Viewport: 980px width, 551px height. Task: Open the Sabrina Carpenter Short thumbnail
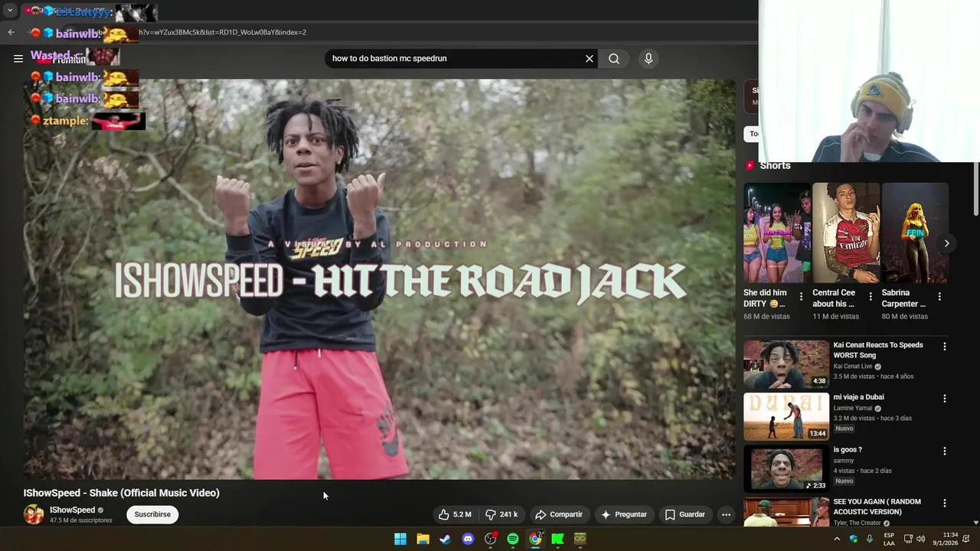click(x=915, y=233)
